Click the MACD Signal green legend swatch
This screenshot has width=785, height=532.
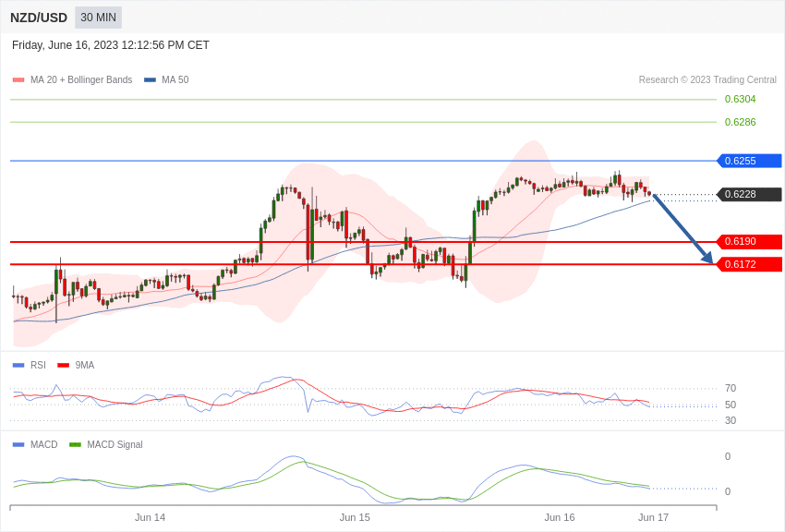coord(75,444)
